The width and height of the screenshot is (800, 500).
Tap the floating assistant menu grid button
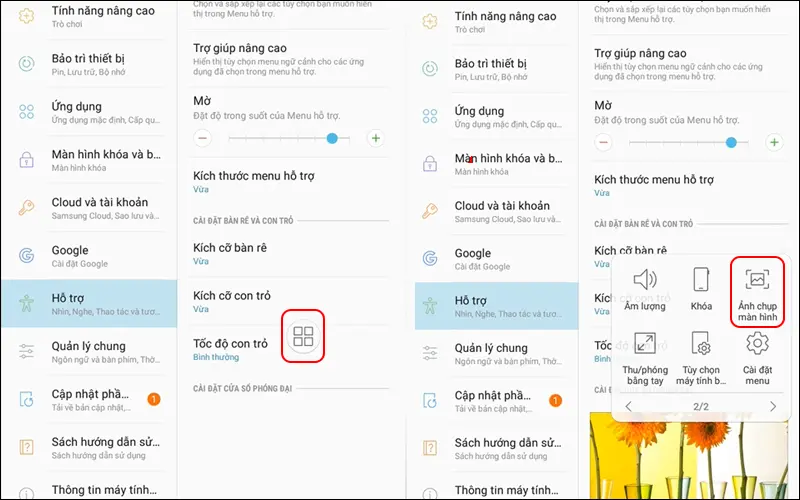coord(303,336)
